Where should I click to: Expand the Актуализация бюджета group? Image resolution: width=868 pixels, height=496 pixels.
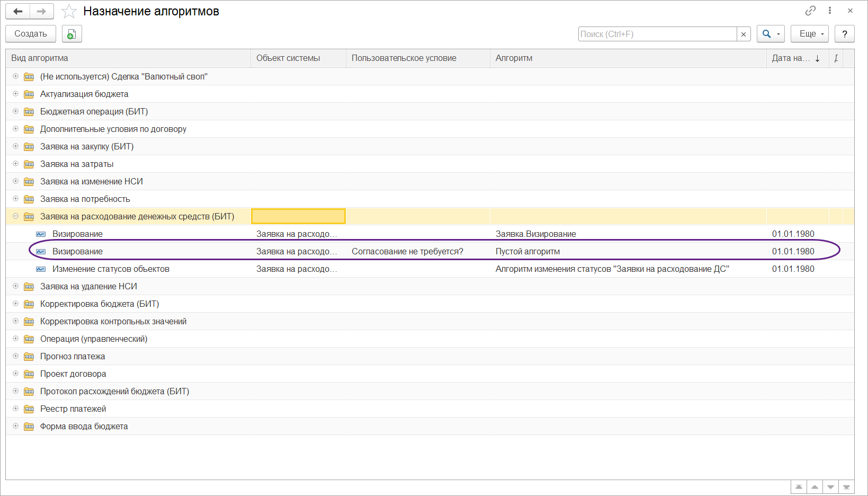15,94
